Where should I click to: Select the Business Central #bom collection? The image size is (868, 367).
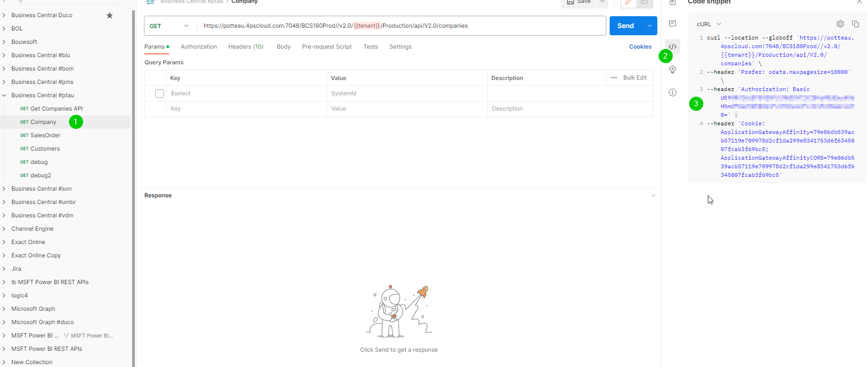tap(42, 69)
